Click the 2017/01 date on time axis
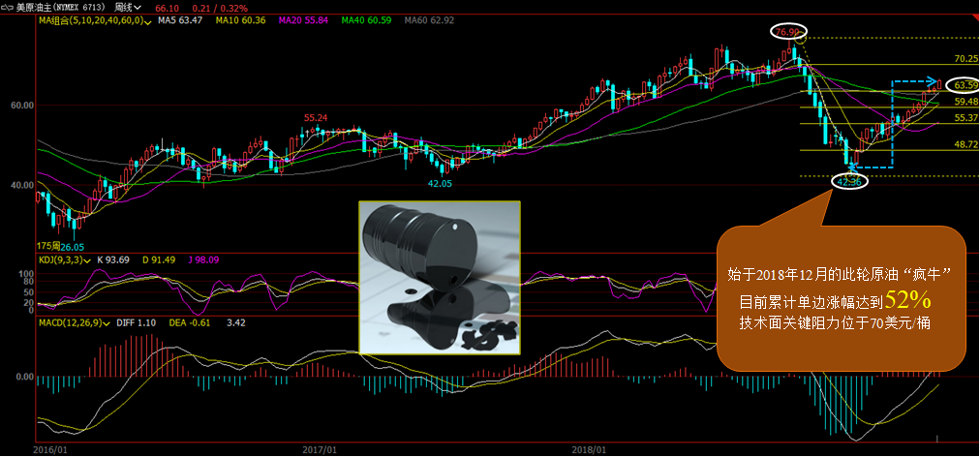Screen dimensions: 980x457 pyautogui.click(x=319, y=450)
